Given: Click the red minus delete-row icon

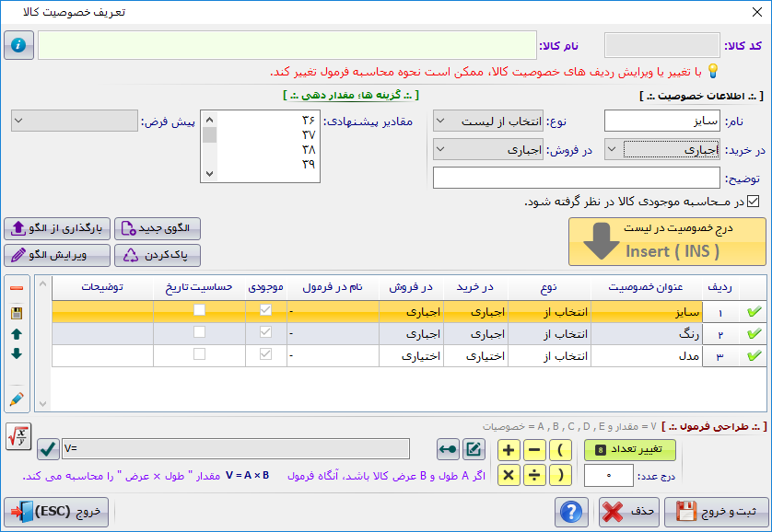Looking at the screenshot, I should pyautogui.click(x=17, y=288).
